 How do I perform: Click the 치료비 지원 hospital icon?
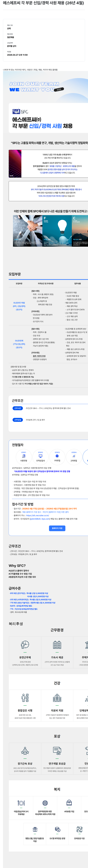[x=57, y=697]
